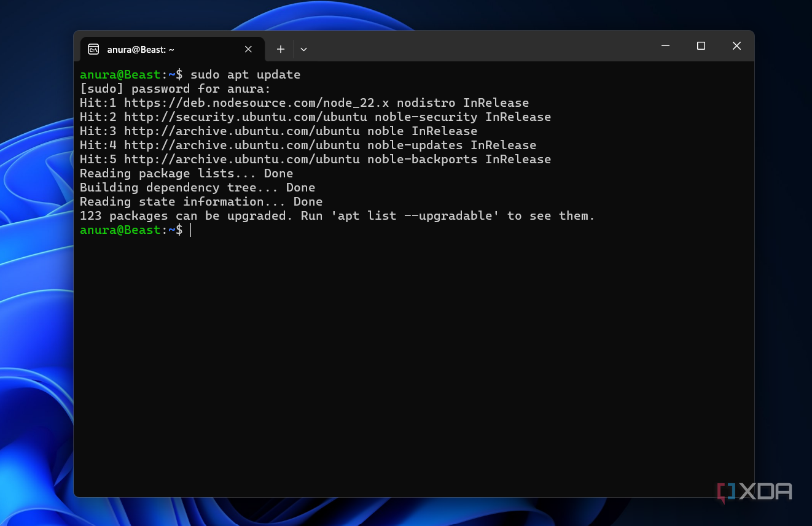Minimize the Terminal window
Viewport: 812px width, 526px height.
coord(665,46)
